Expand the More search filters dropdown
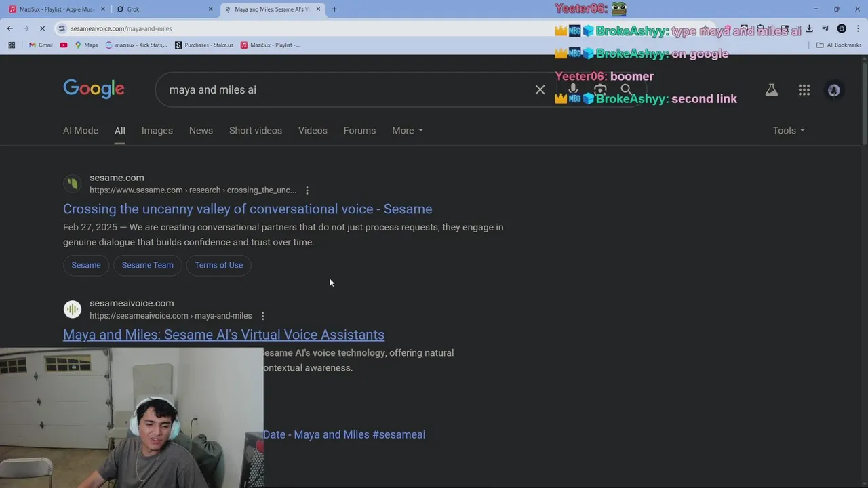 coord(408,130)
